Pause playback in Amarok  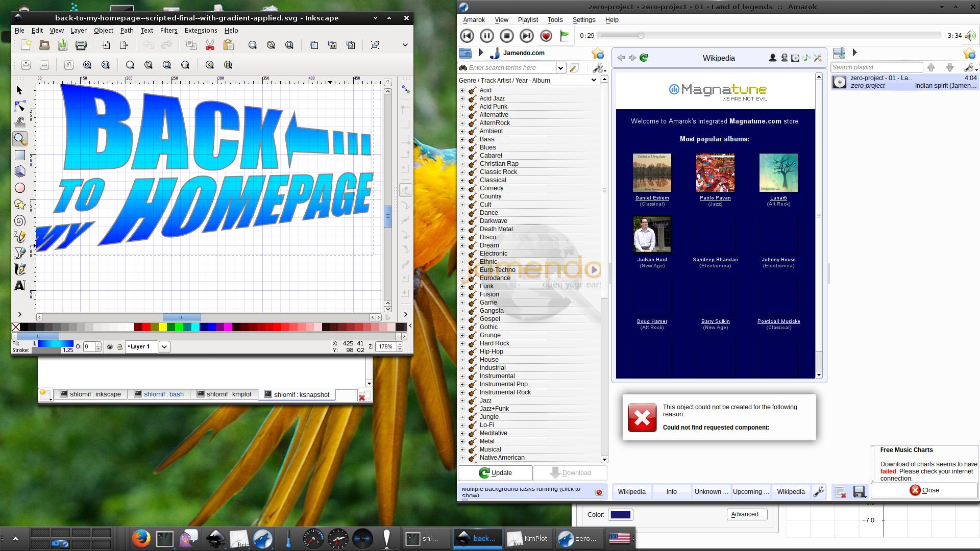click(486, 36)
